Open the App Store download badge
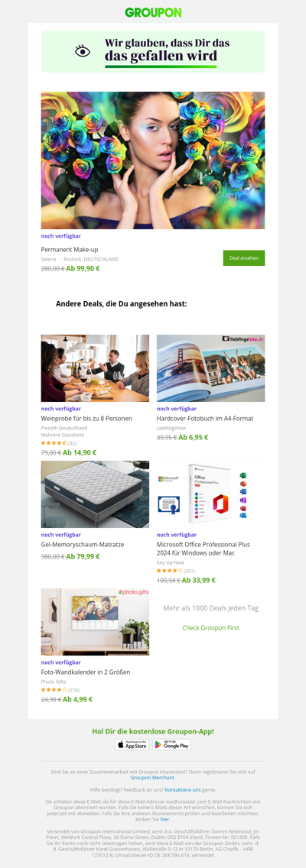 (132, 744)
